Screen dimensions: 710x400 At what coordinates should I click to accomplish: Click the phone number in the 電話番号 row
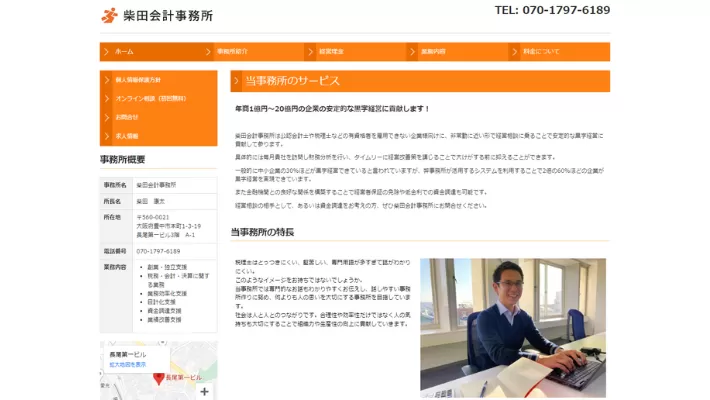click(158, 251)
